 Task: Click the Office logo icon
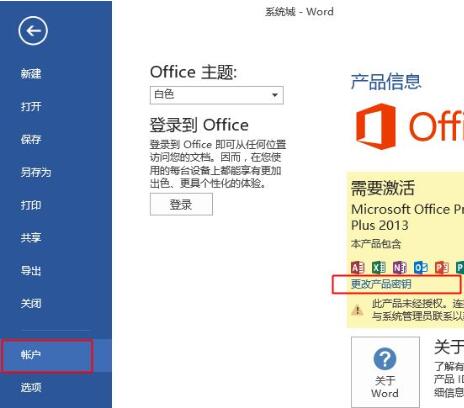(x=376, y=126)
